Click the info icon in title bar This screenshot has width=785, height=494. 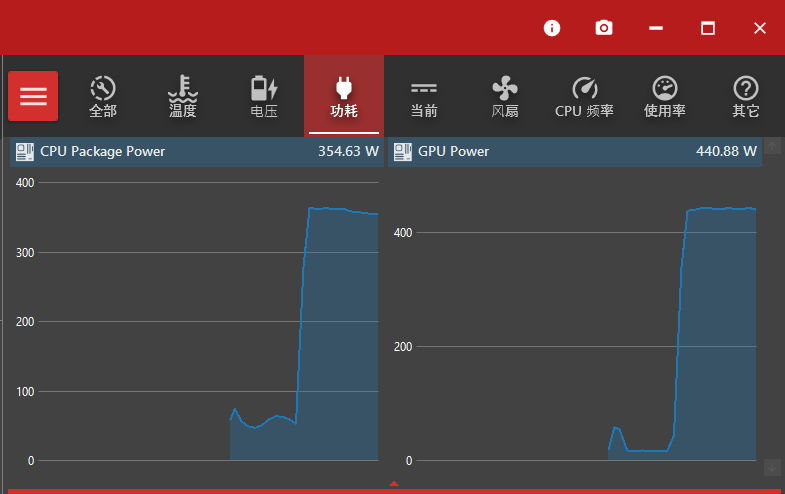pyautogui.click(x=552, y=28)
